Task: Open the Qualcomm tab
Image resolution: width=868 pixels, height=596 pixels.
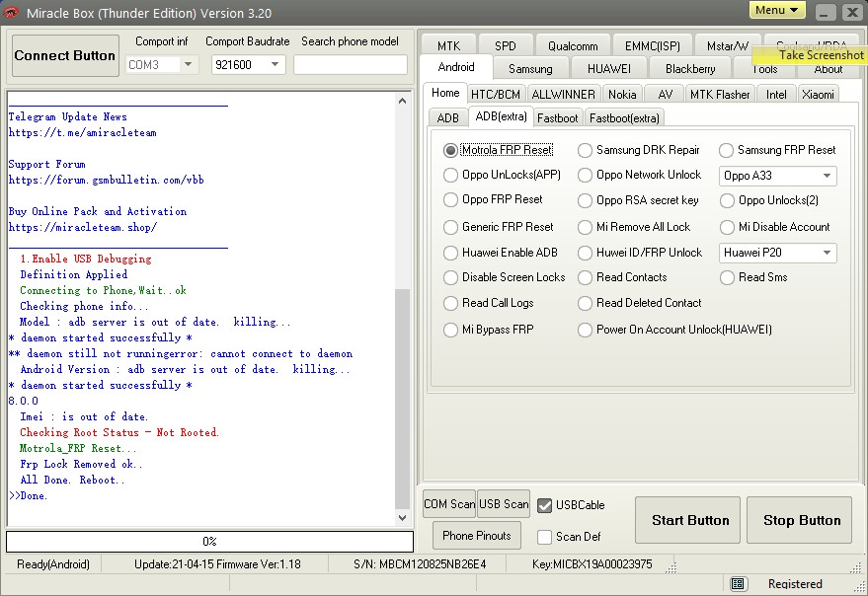Action: point(573,45)
